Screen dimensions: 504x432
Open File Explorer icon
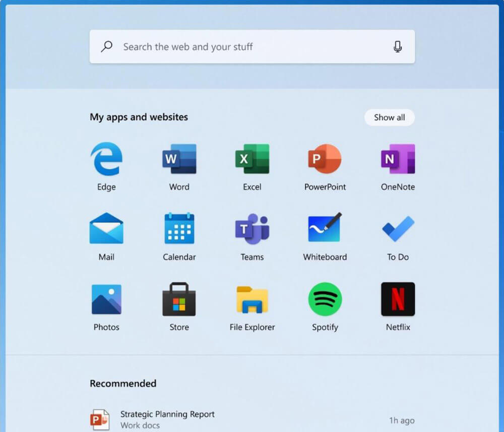click(252, 299)
